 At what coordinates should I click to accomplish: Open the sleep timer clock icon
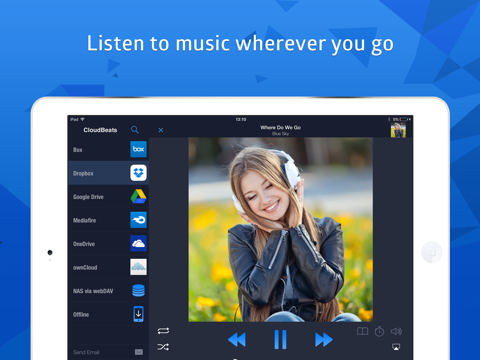[379, 331]
